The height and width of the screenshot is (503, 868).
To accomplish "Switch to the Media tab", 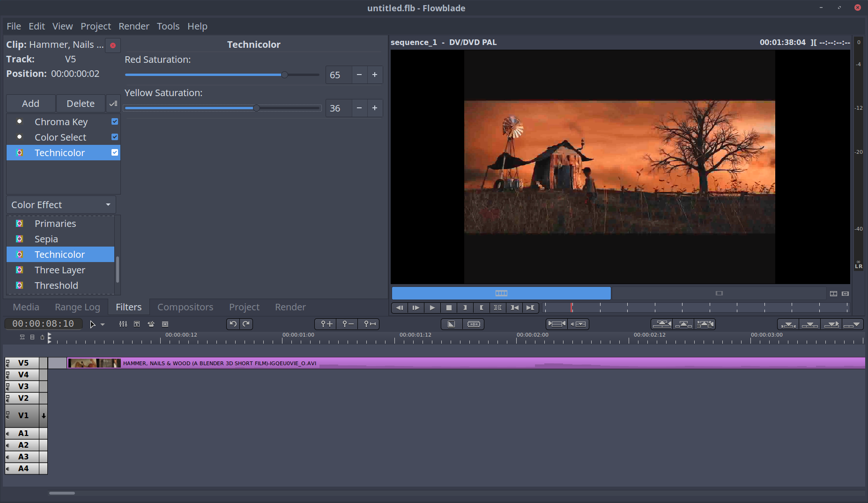I will tap(26, 307).
